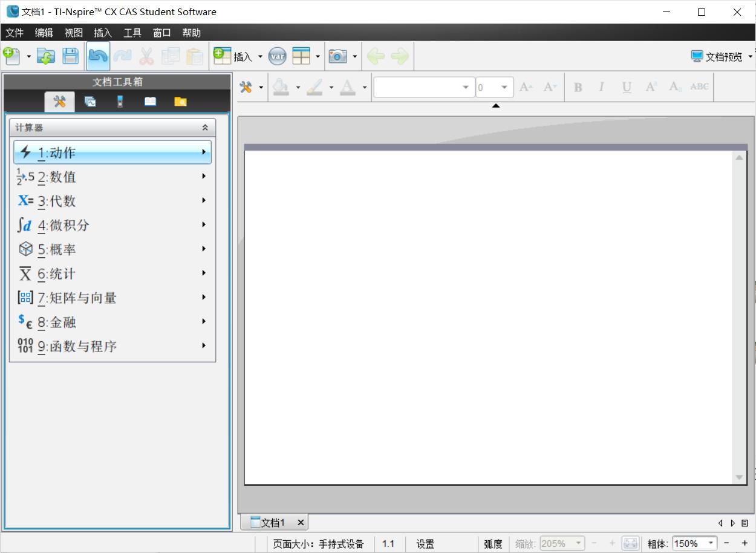Click the open document folder icon

click(x=46, y=56)
